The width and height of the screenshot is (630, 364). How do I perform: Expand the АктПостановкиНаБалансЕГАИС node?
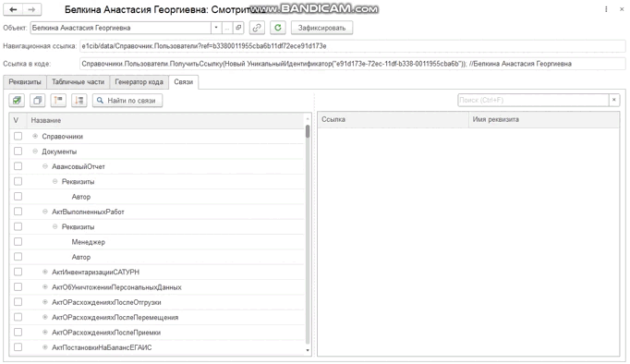(x=45, y=347)
